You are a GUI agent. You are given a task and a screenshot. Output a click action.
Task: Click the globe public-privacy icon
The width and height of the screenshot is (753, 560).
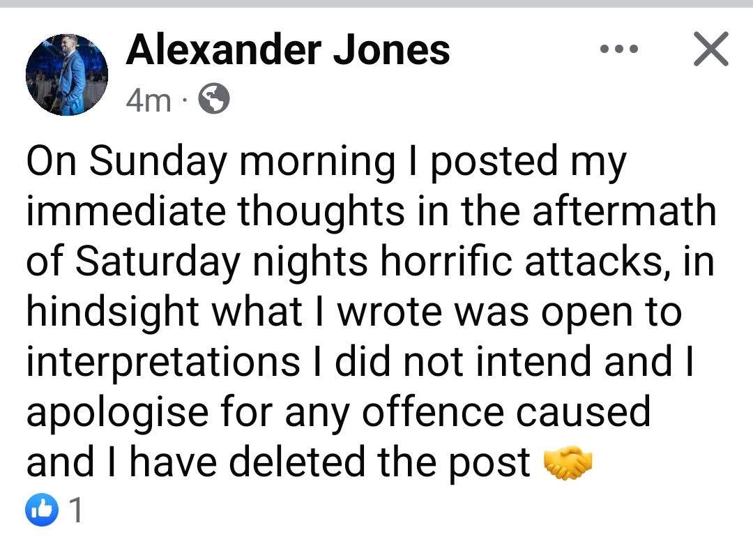pos(214,100)
